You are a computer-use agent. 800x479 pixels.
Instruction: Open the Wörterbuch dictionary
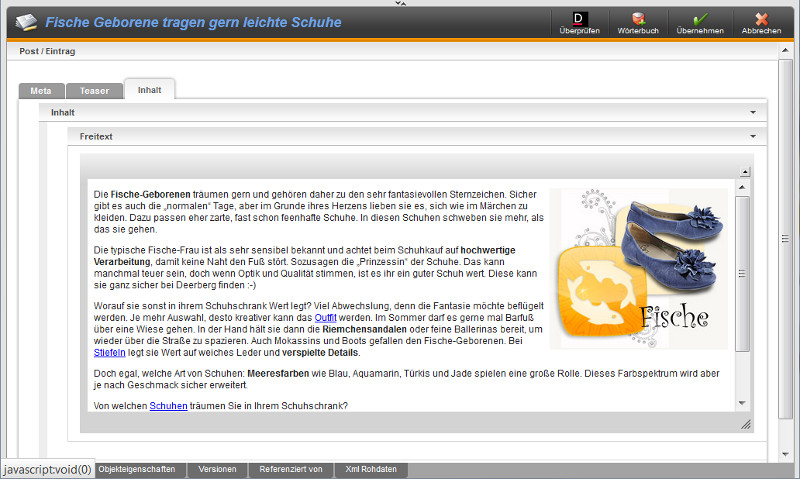click(x=638, y=21)
